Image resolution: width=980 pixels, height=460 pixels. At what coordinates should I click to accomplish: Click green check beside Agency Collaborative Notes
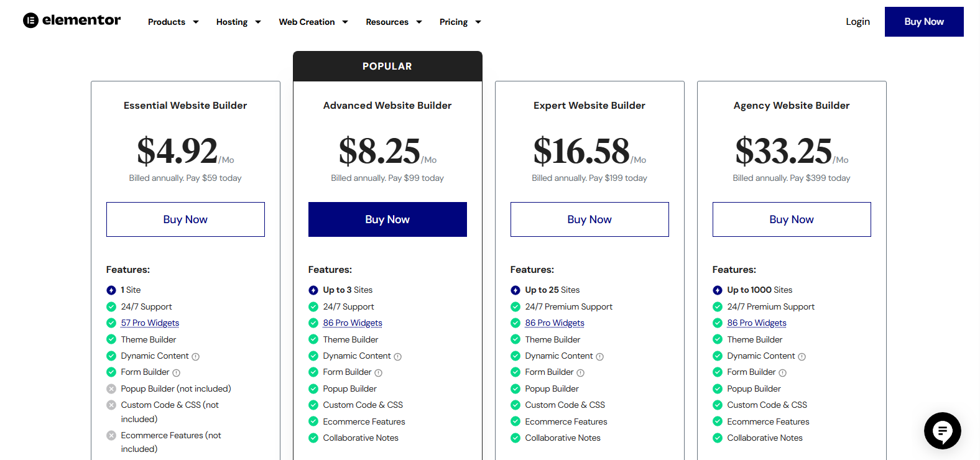click(718, 438)
